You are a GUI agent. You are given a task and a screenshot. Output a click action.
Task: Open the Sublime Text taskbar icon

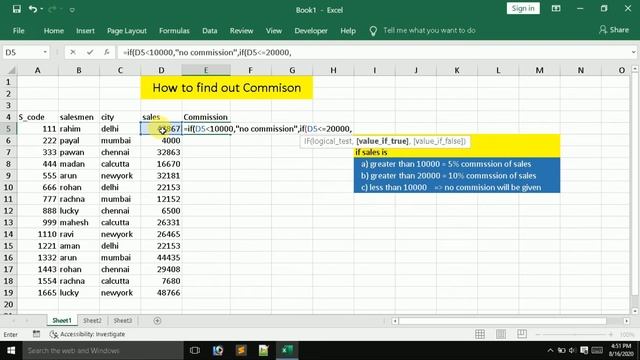(x=241, y=351)
